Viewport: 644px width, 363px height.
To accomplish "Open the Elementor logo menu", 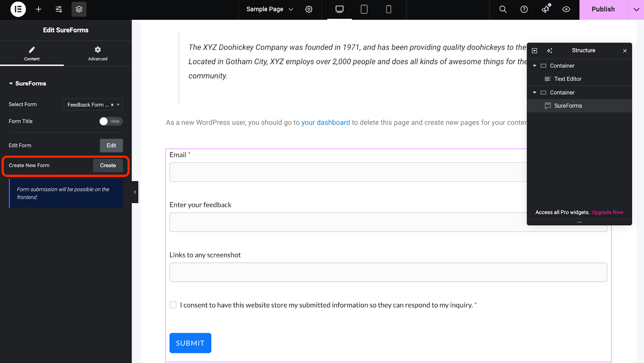I will click(18, 9).
